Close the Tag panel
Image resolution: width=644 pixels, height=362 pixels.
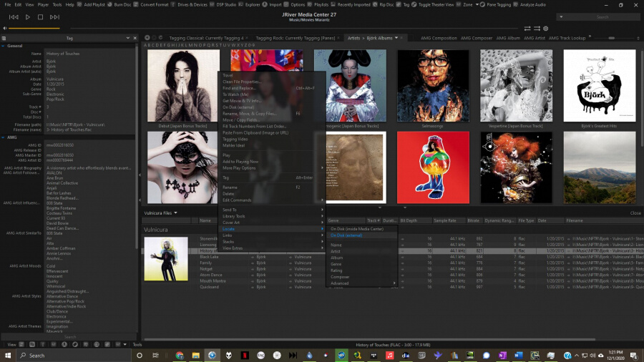(135, 38)
